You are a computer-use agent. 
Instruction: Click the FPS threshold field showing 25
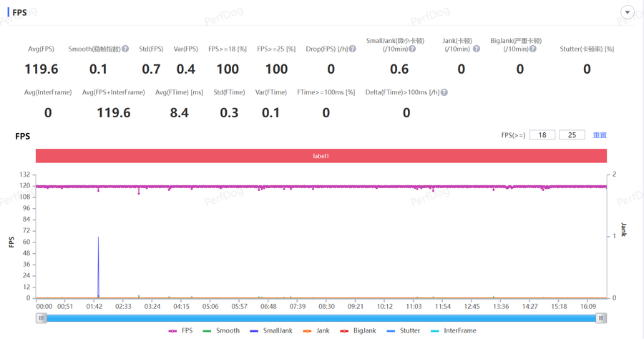[x=572, y=135]
